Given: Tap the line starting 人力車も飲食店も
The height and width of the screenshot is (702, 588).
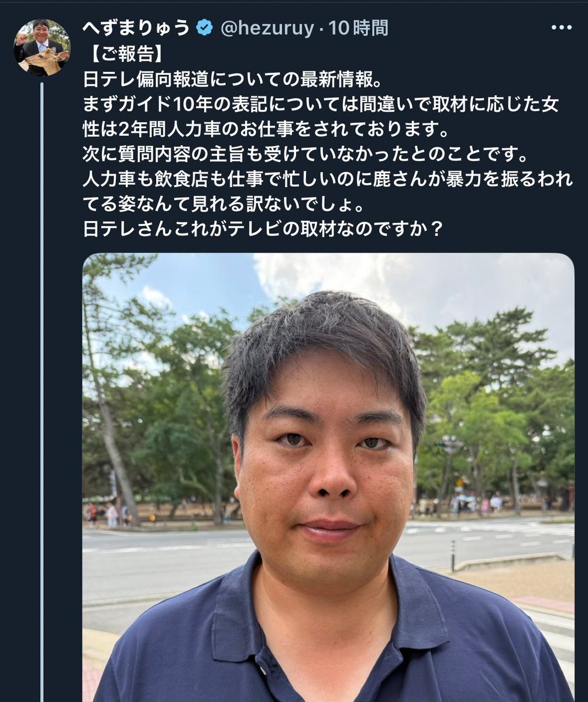Looking at the screenshot, I should coord(328,179).
